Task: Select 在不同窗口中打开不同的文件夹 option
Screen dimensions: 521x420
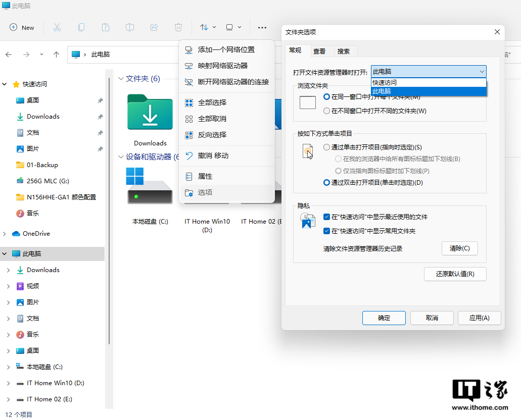Action: click(x=326, y=111)
